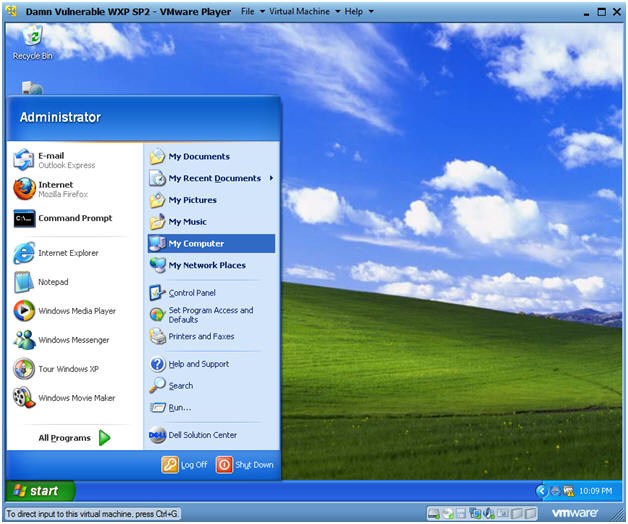Click the Shut Down button

pyautogui.click(x=245, y=465)
